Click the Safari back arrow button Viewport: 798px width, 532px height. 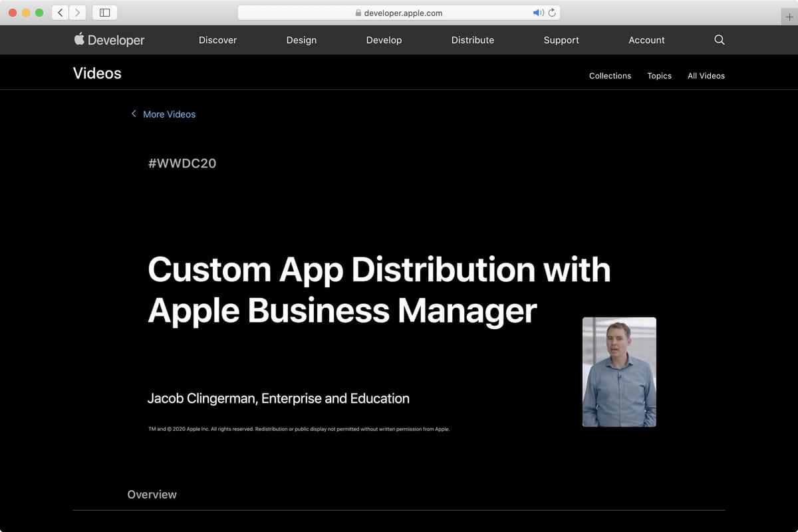pos(61,13)
